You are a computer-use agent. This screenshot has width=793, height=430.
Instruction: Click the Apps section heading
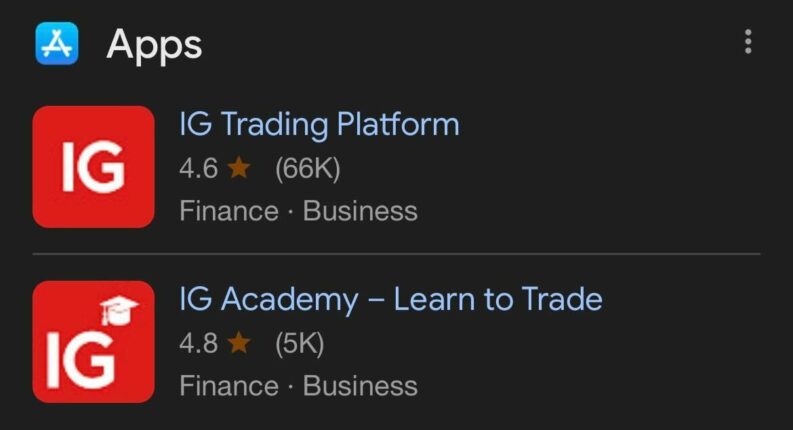coord(154,44)
